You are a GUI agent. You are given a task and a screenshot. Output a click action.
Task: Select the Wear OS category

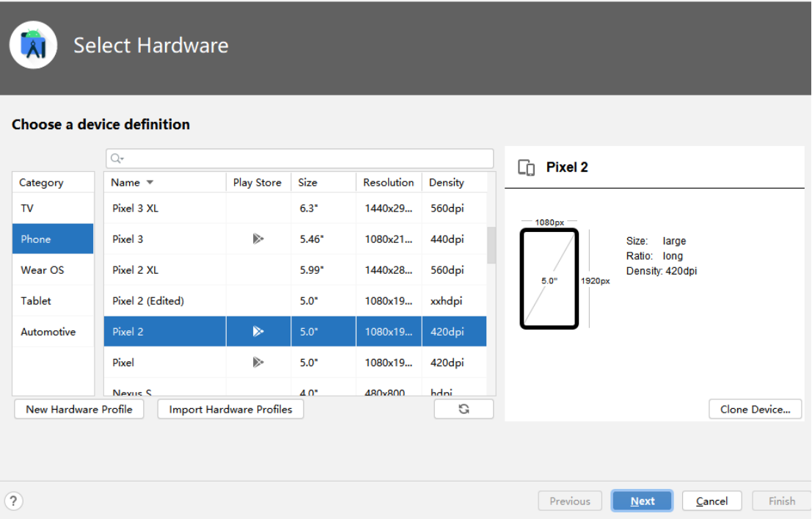53,270
